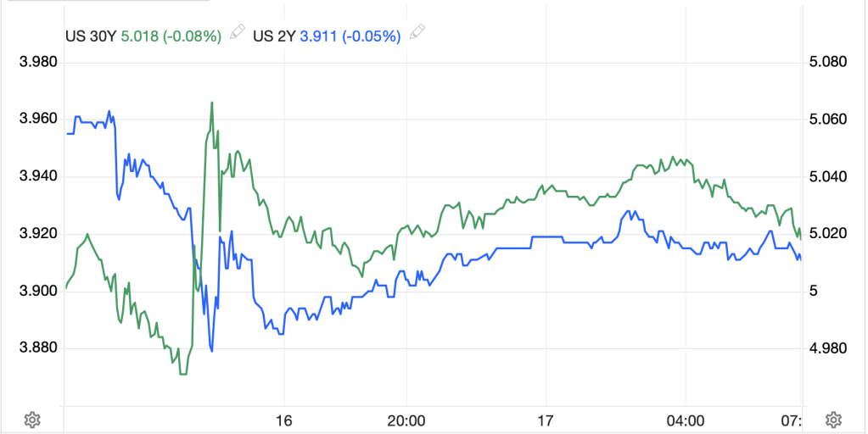The image size is (868, 434).
Task: Click the 17 date marker on time axis
Action: point(546,420)
